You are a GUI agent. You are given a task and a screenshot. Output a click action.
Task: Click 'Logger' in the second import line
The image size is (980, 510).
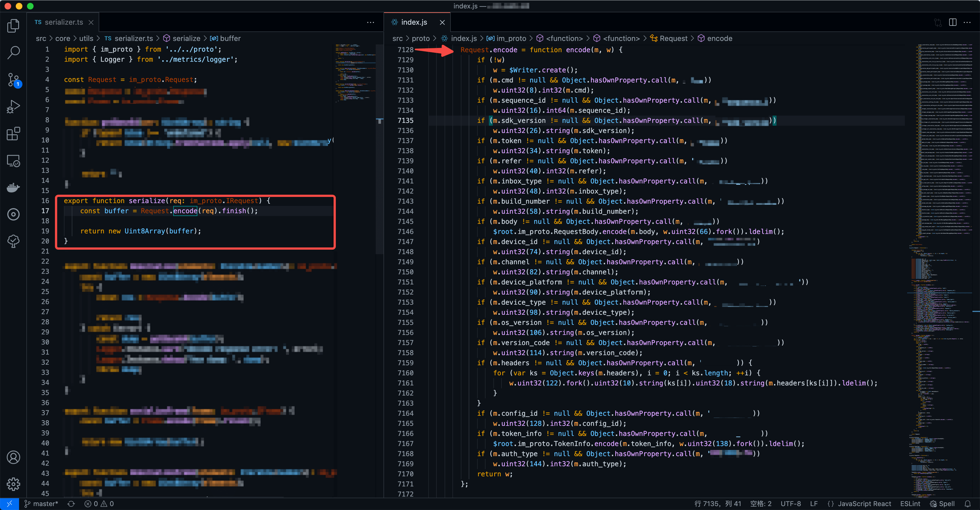[x=112, y=59]
